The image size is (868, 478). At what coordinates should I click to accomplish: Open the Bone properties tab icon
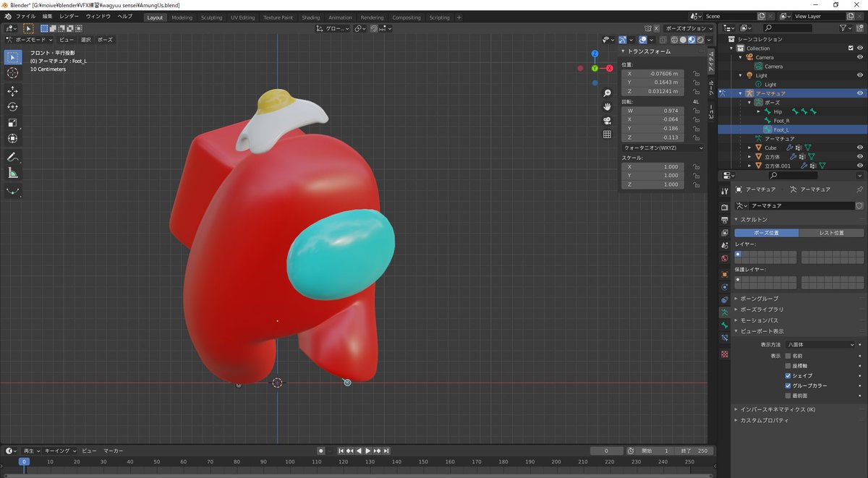725,325
